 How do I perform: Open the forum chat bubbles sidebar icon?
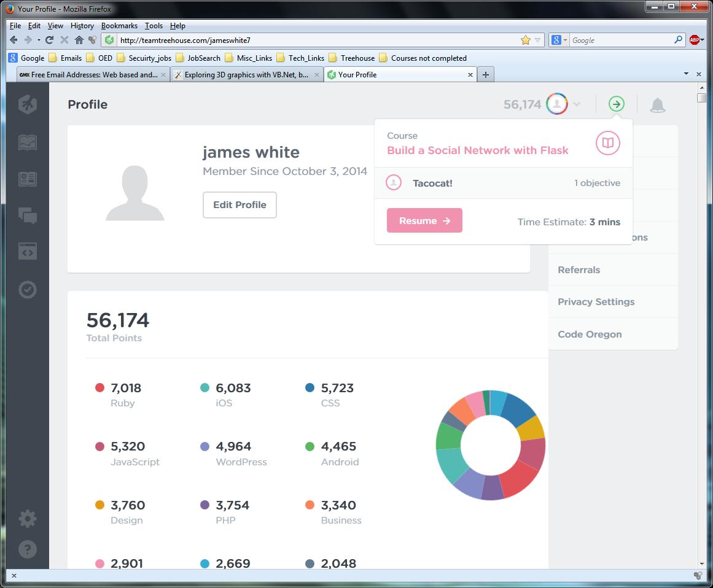tap(28, 215)
